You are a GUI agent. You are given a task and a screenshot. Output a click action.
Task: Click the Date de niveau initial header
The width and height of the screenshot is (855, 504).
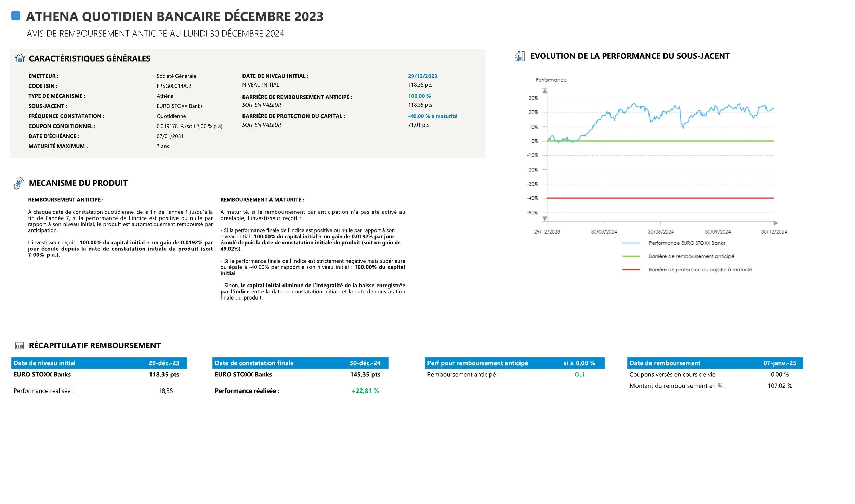click(44, 363)
